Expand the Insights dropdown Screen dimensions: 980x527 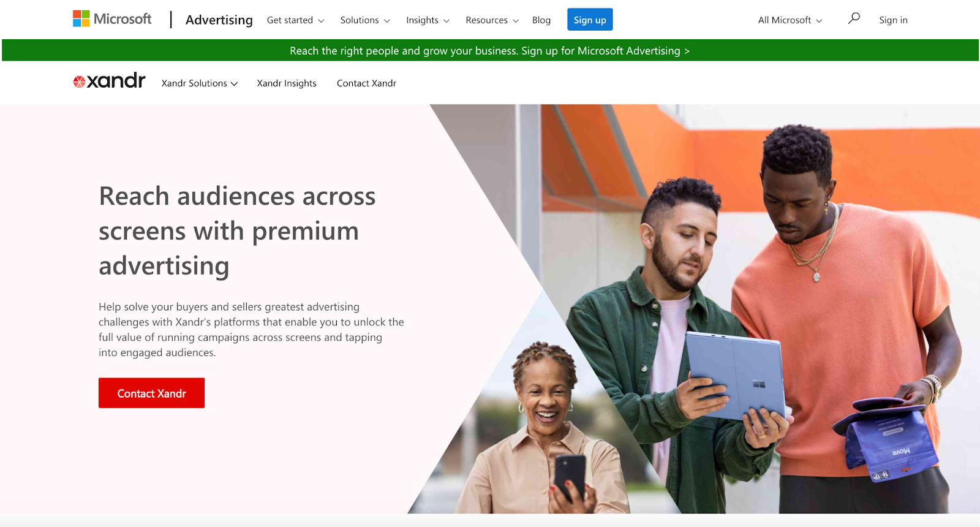428,20
